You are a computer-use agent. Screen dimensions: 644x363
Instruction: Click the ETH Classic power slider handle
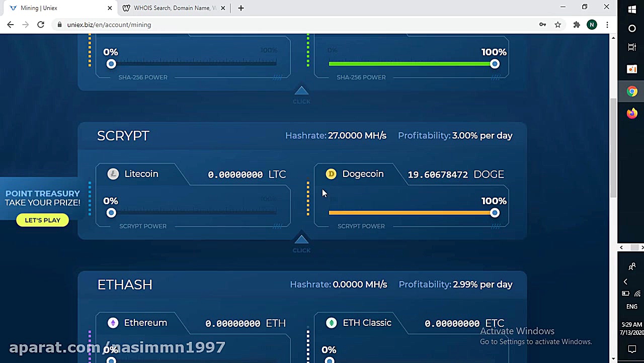click(329, 360)
